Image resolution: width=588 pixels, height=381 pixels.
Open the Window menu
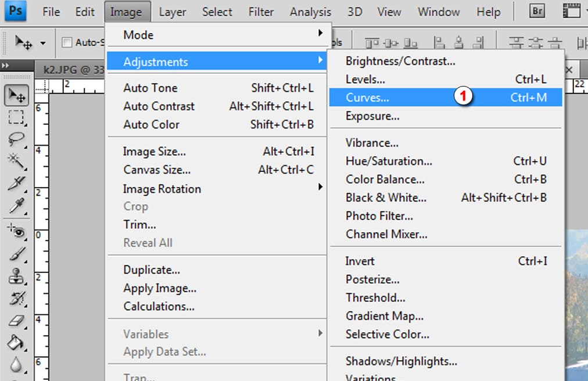click(x=439, y=12)
